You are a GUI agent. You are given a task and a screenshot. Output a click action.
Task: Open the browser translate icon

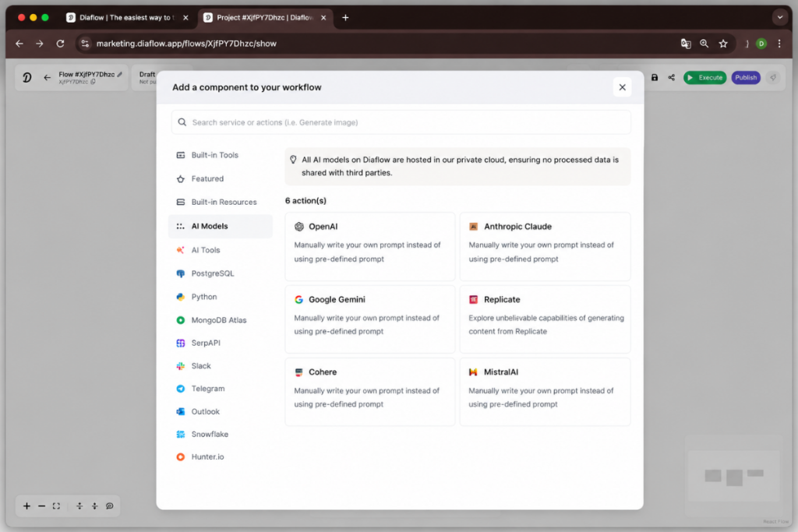pos(686,44)
